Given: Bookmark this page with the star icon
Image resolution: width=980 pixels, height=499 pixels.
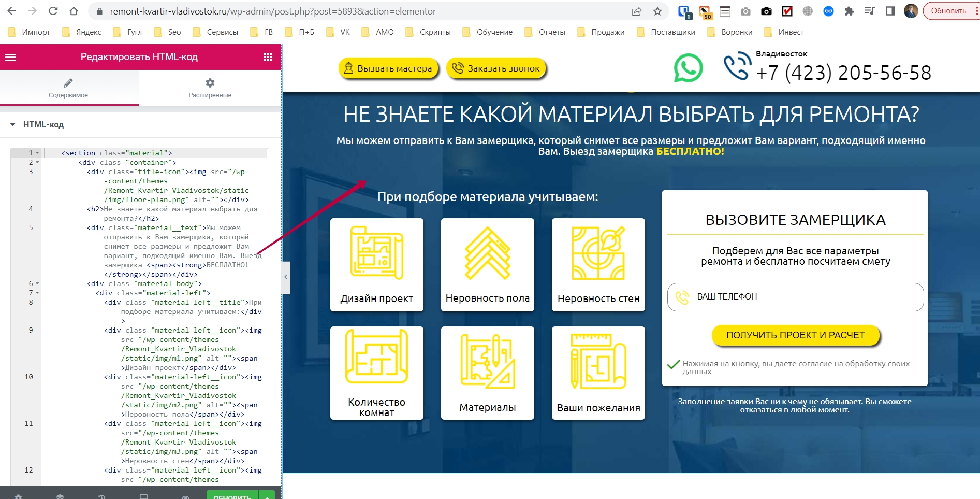Looking at the screenshot, I should 657,11.
